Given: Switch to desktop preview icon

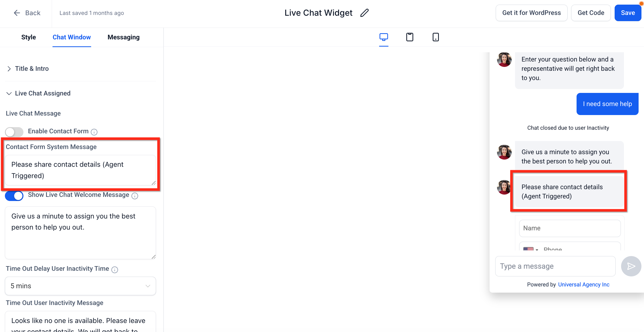Looking at the screenshot, I should tap(384, 37).
